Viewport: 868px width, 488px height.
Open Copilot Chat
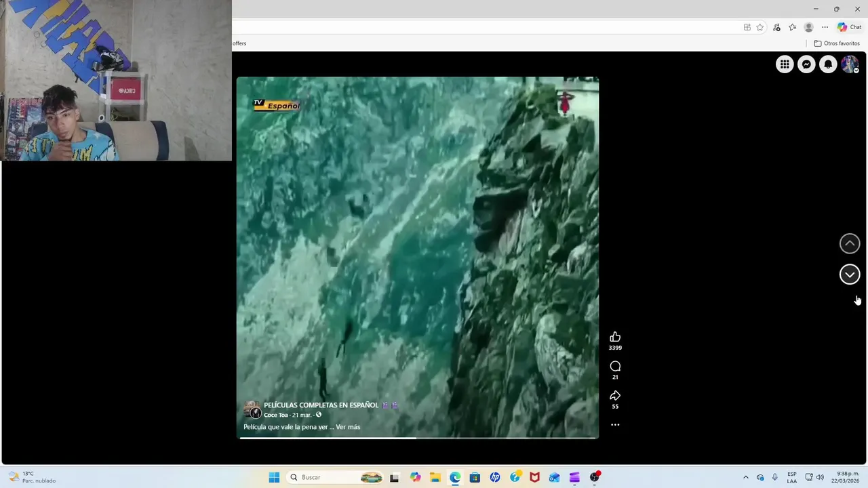tap(849, 27)
